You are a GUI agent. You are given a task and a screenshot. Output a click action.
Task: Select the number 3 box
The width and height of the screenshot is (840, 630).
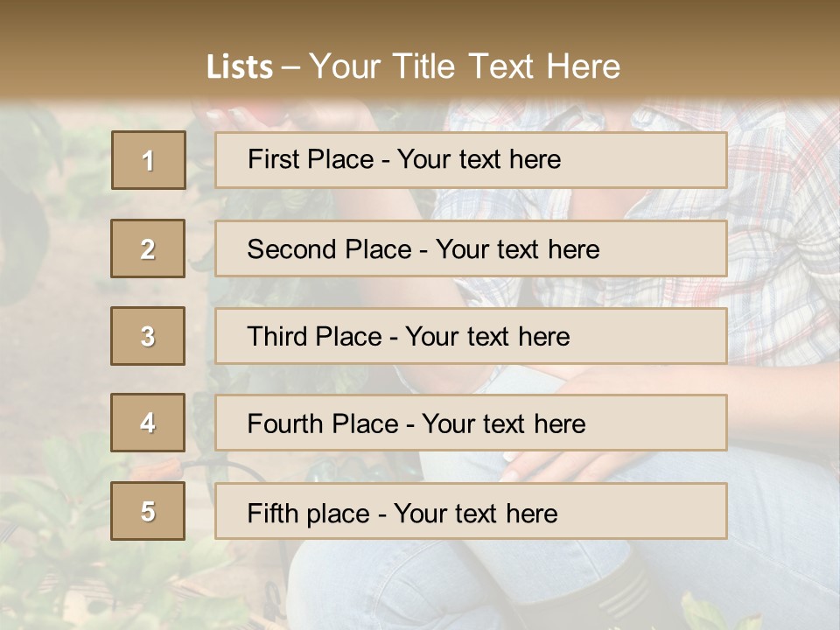pyautogui.click(x=148, y=336)
